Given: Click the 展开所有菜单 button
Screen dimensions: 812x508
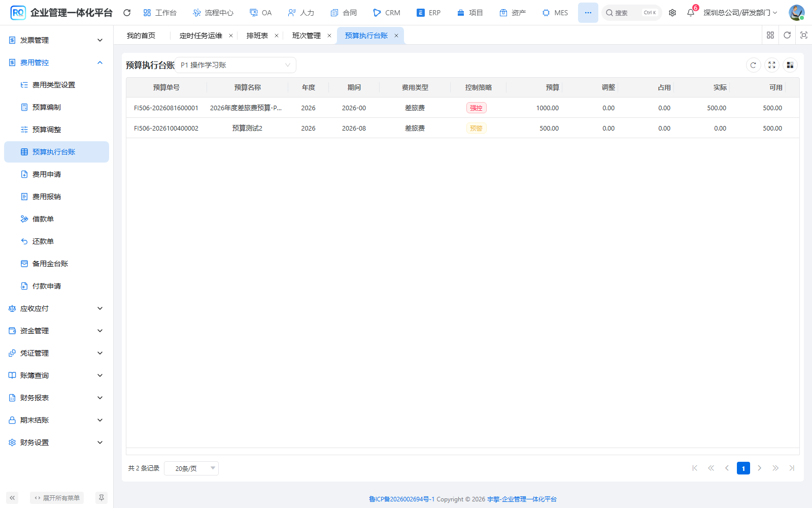Looking at the screenshot, I should [x=57, y=498].
